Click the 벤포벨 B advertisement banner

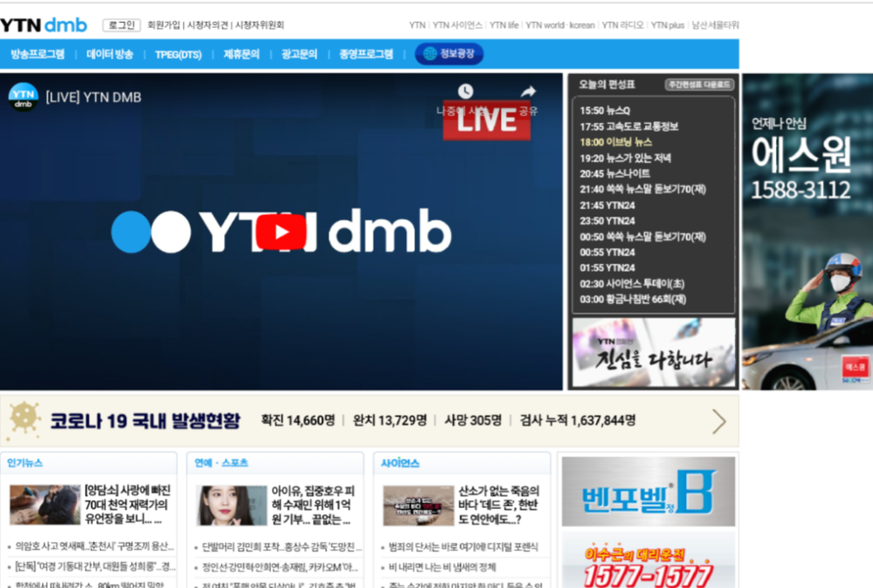point(648,492)
